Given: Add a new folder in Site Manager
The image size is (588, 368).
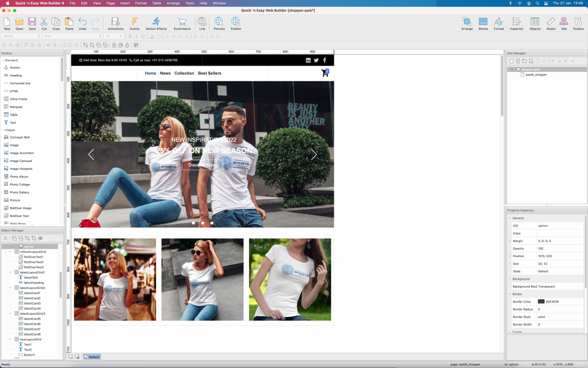Looking at the screenshot, I should (525, 61).
